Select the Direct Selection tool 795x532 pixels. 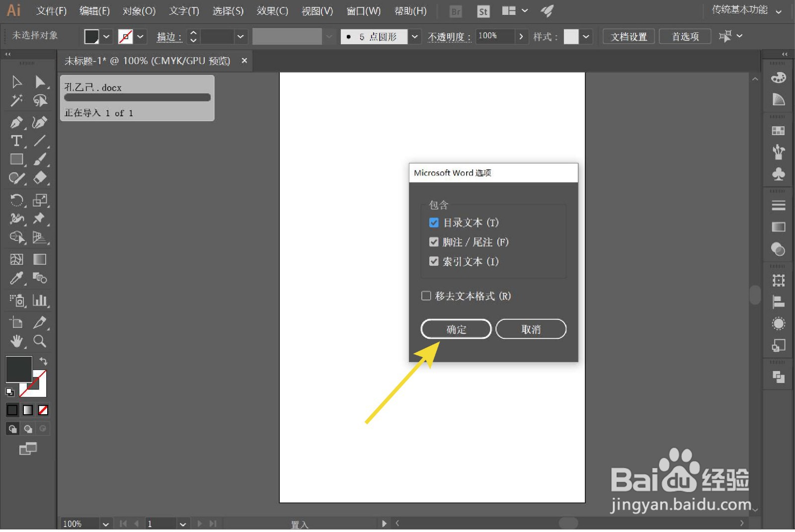(40, 82)
